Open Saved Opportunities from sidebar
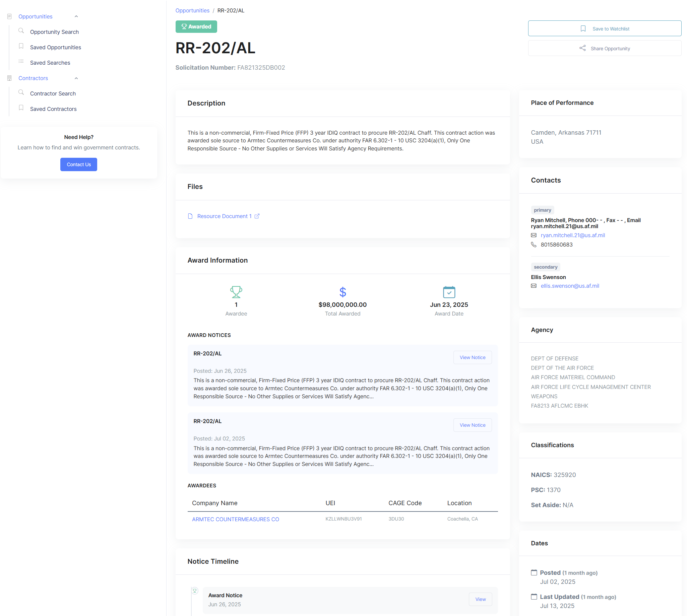 (x=56, y=47)
